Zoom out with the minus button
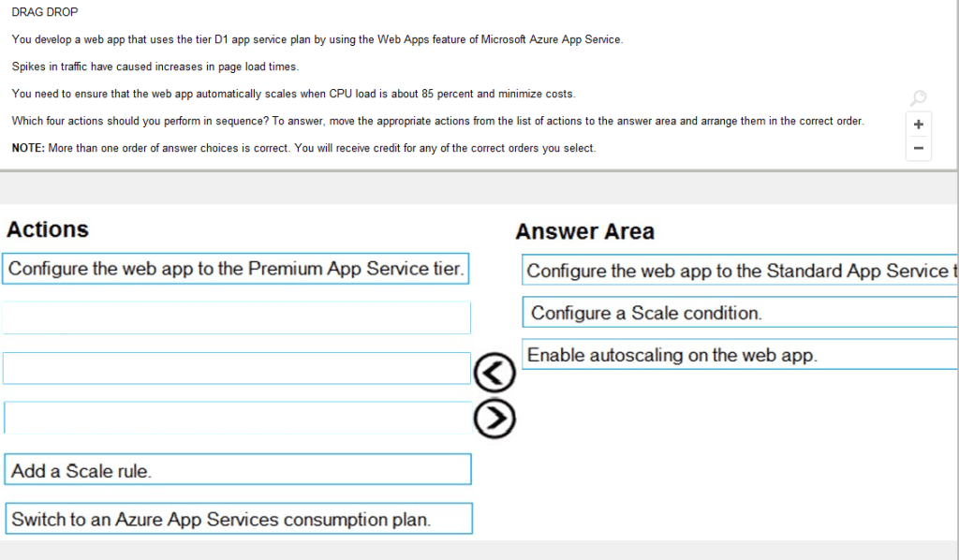 [918, 148]
